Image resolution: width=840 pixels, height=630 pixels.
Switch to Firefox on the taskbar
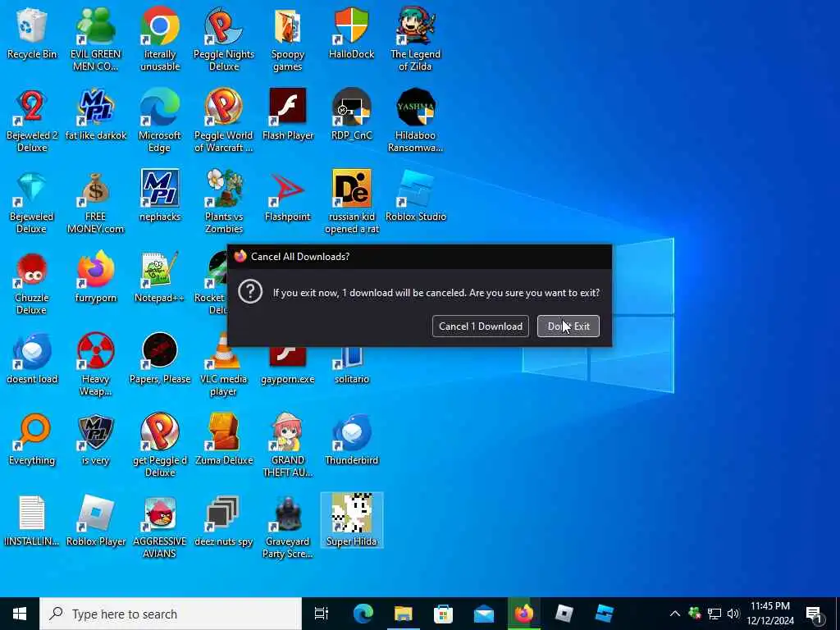tap(523, 614)
